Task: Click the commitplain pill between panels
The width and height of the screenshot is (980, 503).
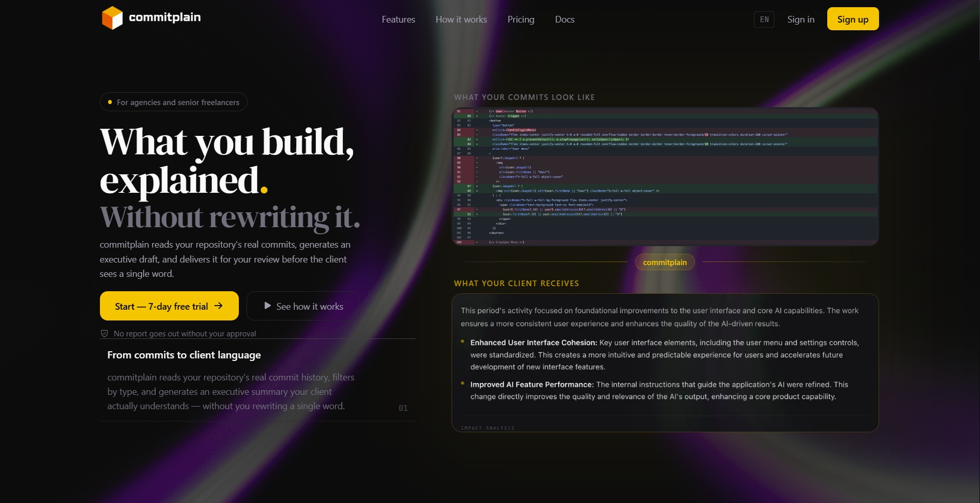Action: tap(665, 262)
